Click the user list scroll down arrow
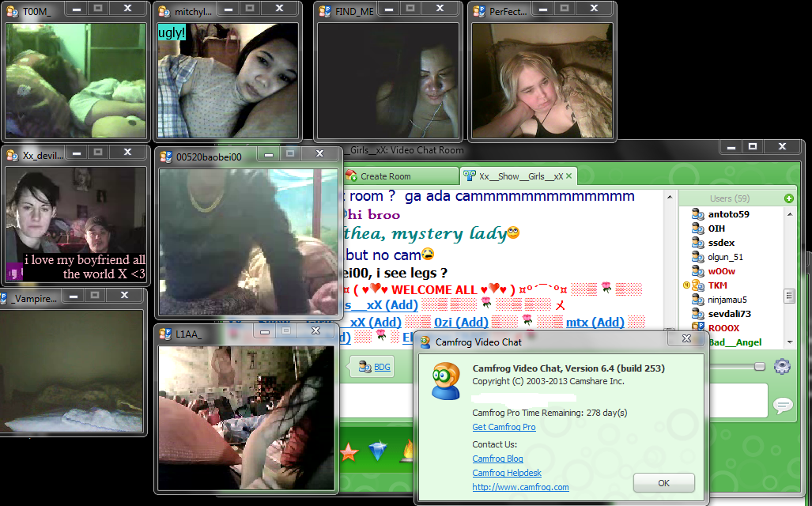 tap(790, 342)
